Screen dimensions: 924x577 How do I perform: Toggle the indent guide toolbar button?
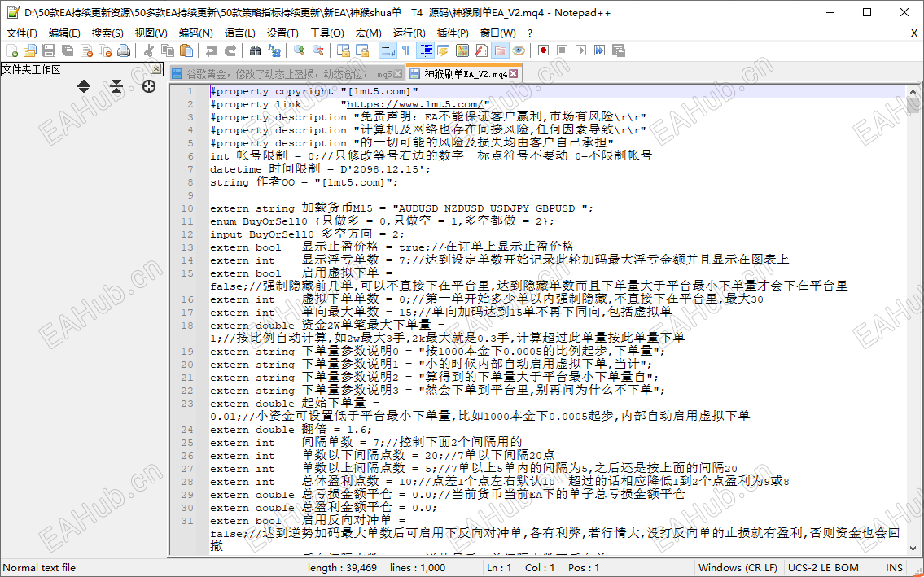tap(425, 50)
